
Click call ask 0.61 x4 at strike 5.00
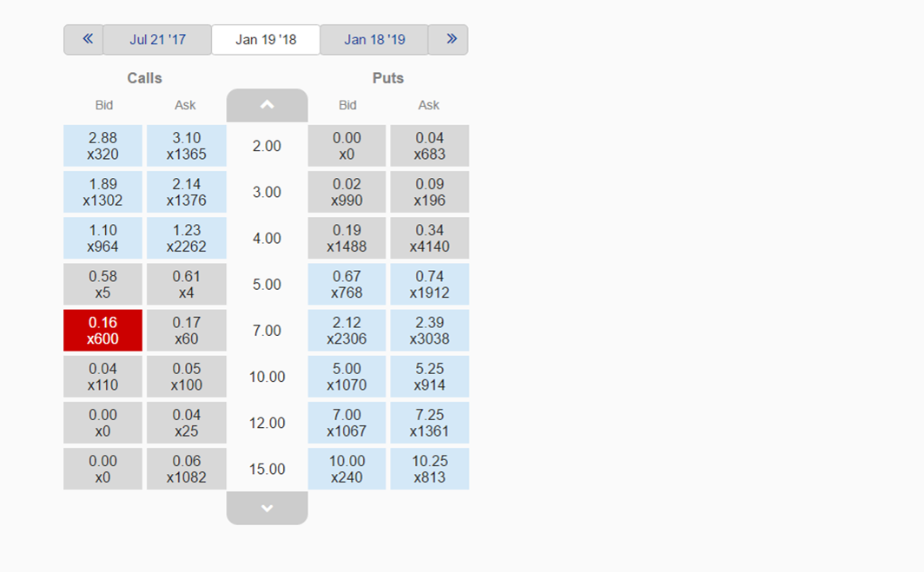click(186, 285)
